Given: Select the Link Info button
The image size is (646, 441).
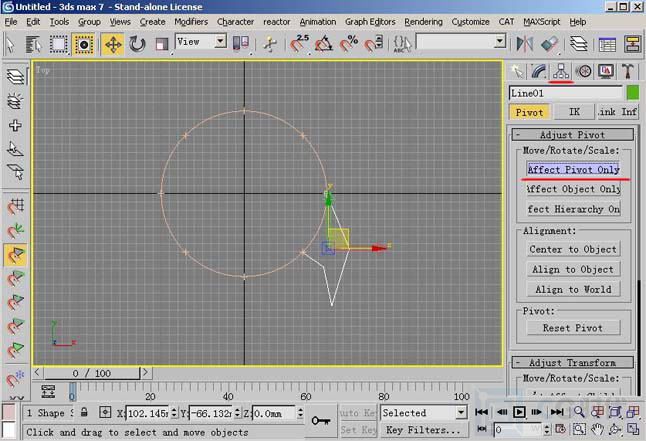Looking at the screenshot, I should tap(618, 112).
